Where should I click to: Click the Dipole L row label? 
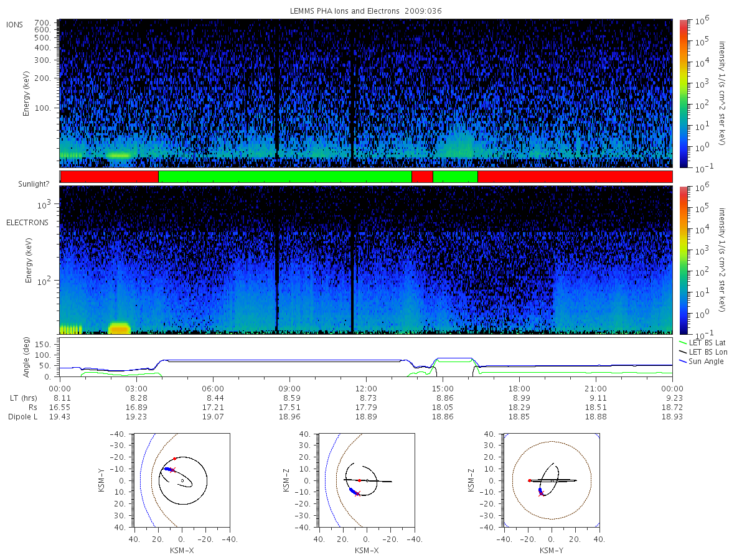point(22,416)
